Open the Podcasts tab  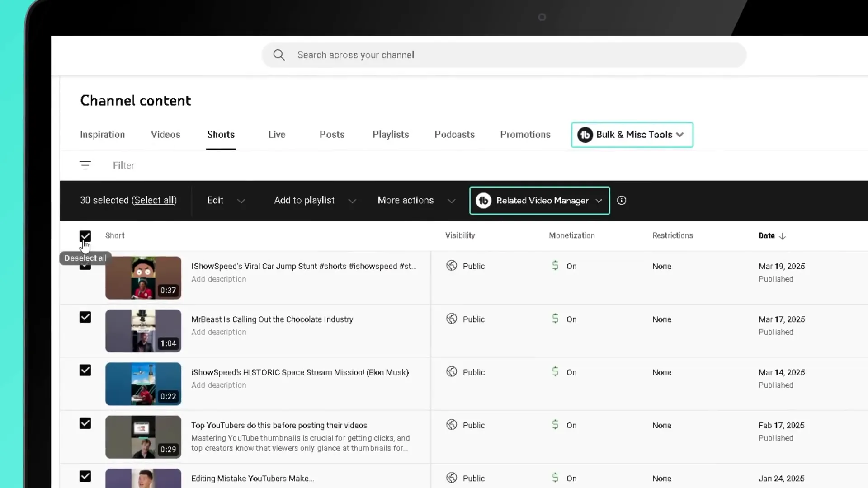tap(454, 134)
